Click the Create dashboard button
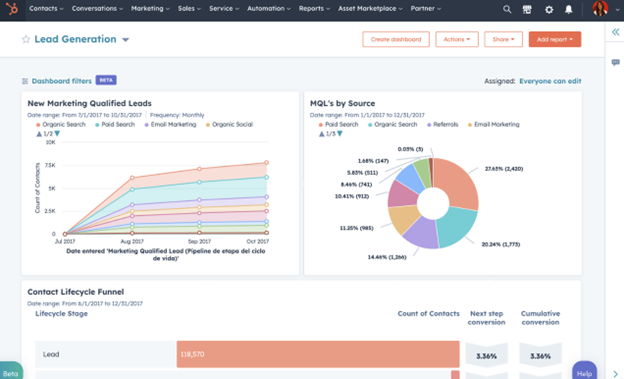The width and height of the screenshot is (624, 379). [396, 39]
